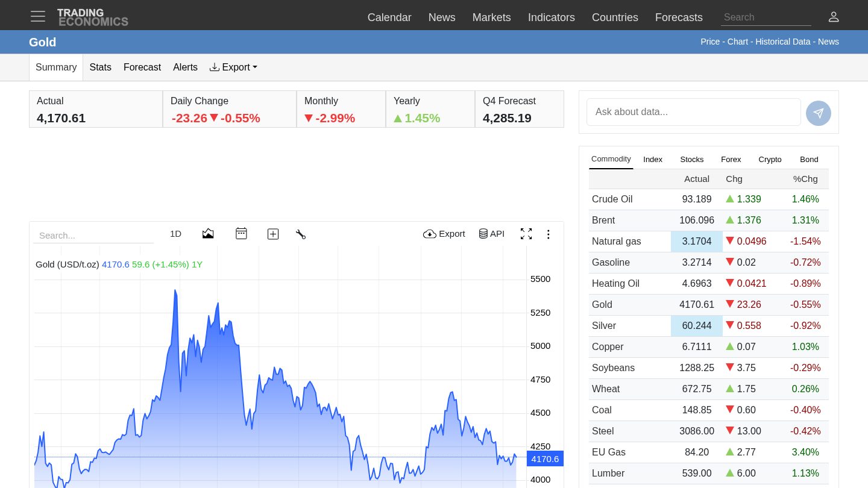Expand the Export dropdown in tab bar
Viewport: 868px width, 488px height.
[x=233, y=67]
